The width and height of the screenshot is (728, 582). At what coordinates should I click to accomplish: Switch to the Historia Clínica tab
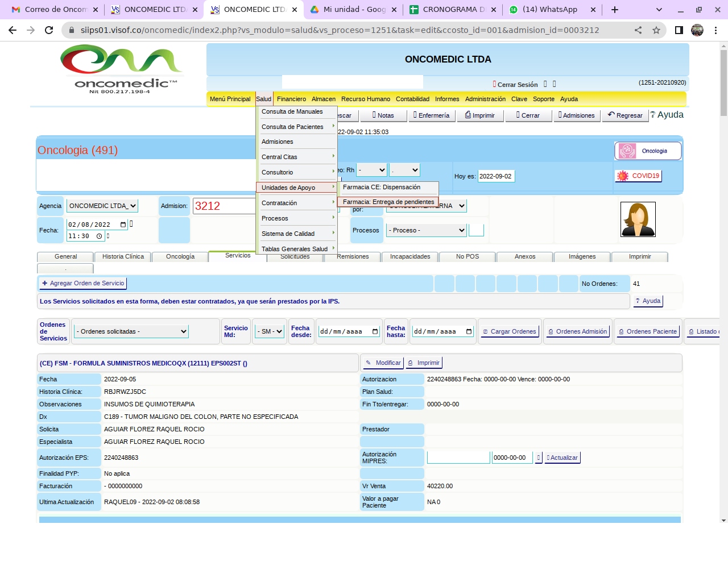(123, 257)
